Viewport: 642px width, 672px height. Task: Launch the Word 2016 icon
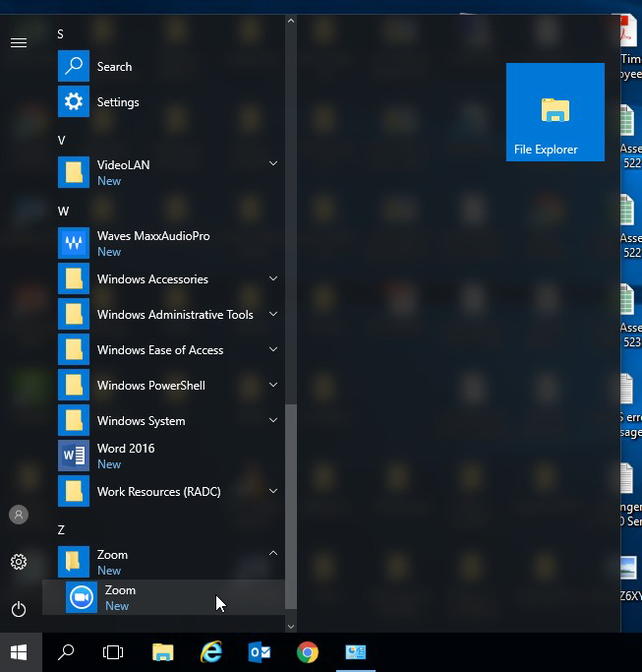[x=74, y=456]
